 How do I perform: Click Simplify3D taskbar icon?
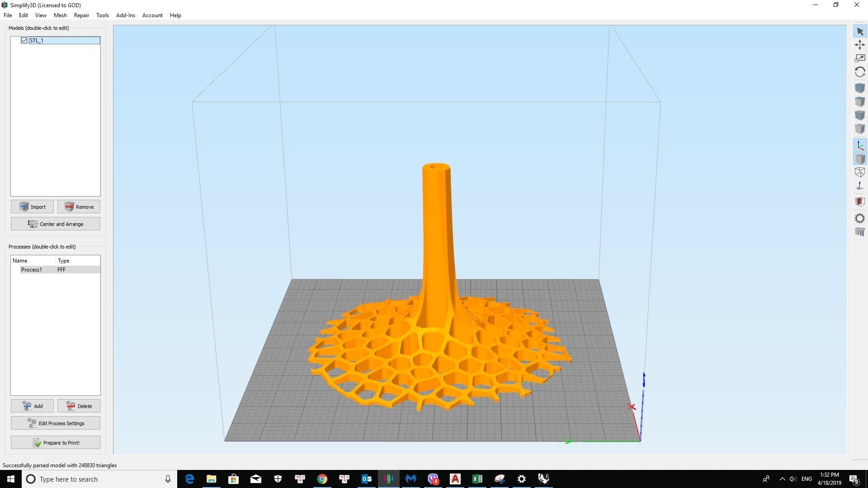(x=389, y=479)
